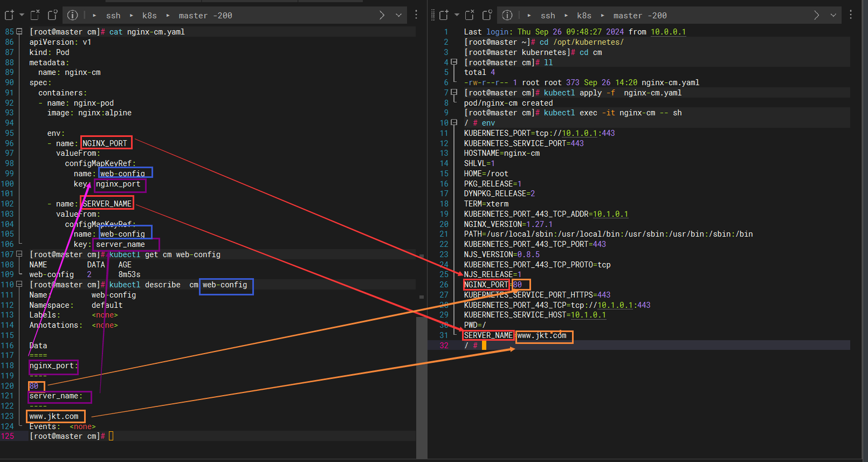Click the drag grip handle of the right pane

(x=432, y=15)
